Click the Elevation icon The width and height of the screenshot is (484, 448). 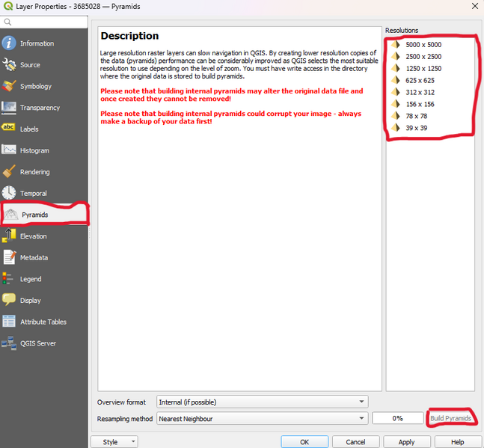pos(9,236)
